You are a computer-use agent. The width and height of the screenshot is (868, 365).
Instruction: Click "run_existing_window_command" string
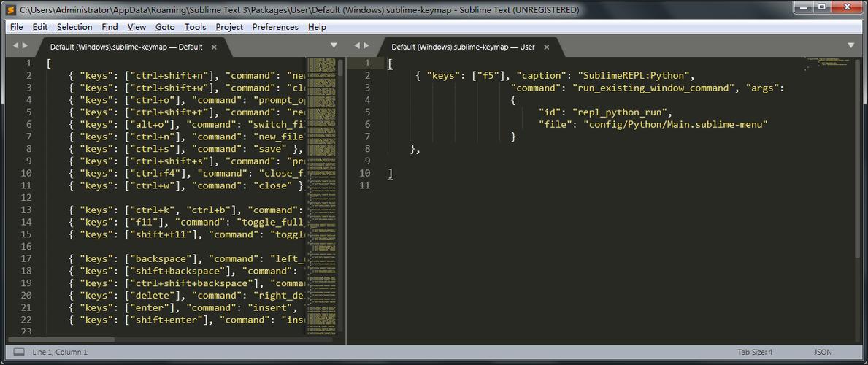(654, 88)
